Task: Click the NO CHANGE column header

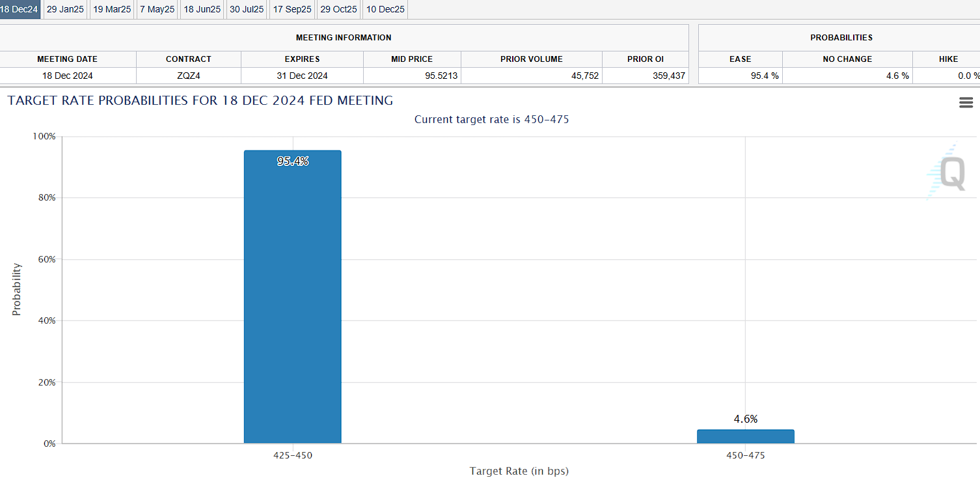Action: pyautogui.click(x=847, y=59)
